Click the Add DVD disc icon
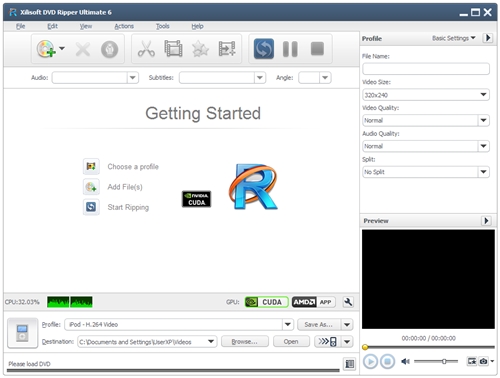This screenshot has height=378, width=500. 46,49
